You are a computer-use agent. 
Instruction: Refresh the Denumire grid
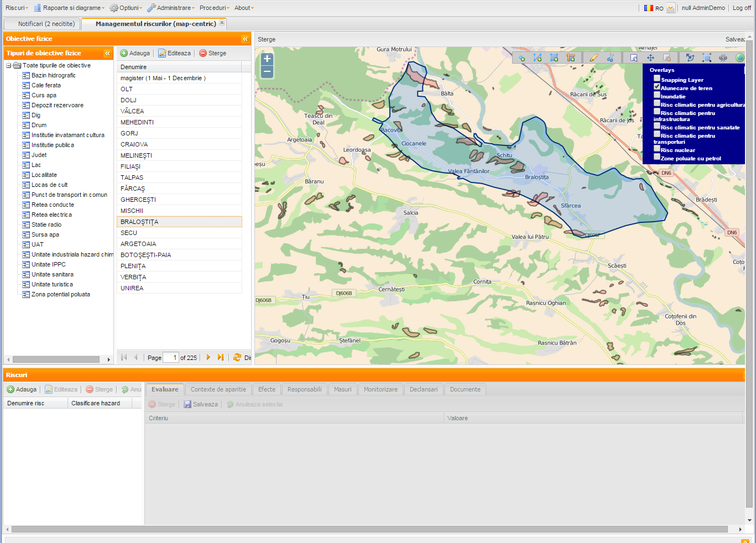click(x=237, y=357)
